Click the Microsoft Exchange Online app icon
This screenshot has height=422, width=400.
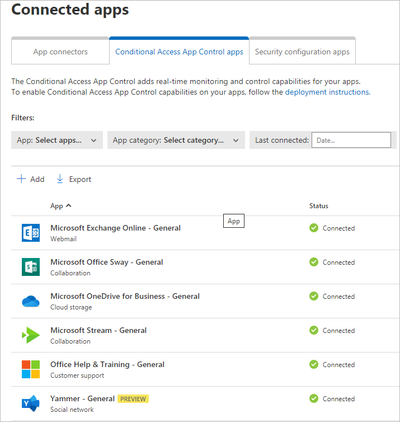click(31, 233)
